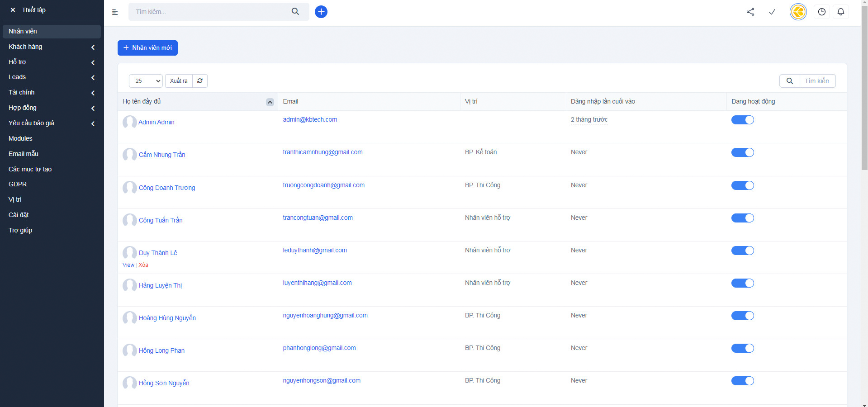Disable active toggle for Admin Admin
Screen dimensions: 868x407
tap(742, 120)
